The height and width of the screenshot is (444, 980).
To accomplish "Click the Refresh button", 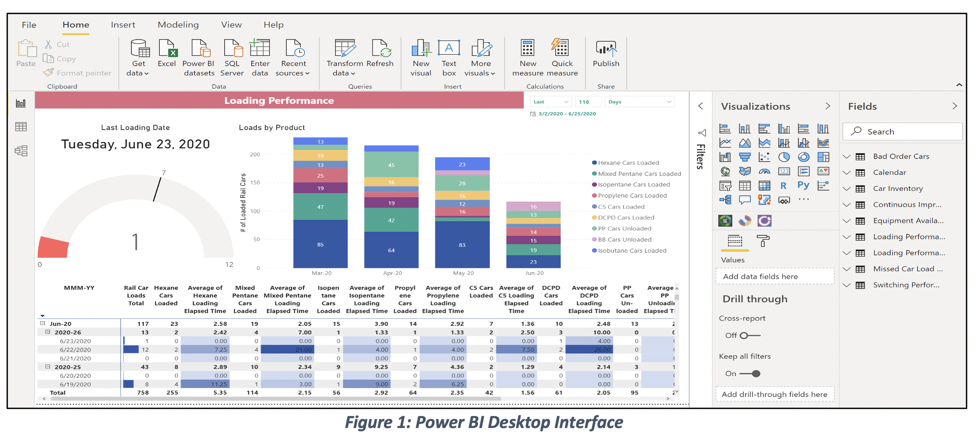I will point(380,53).
